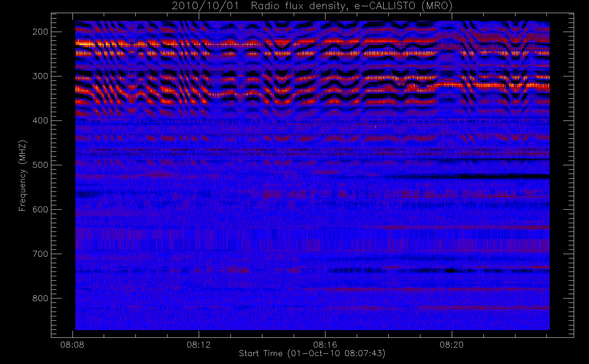589x364 pixels.
Task: Click the 400 frequency tick label
Action: click(x=40, y=120)
